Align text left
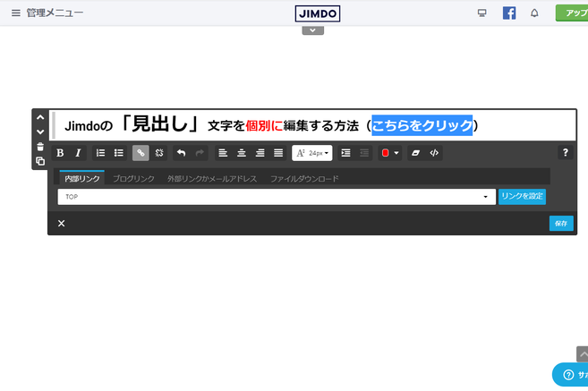Image resolution: width=588 pixels, height=391 pixels. [223, 153]
